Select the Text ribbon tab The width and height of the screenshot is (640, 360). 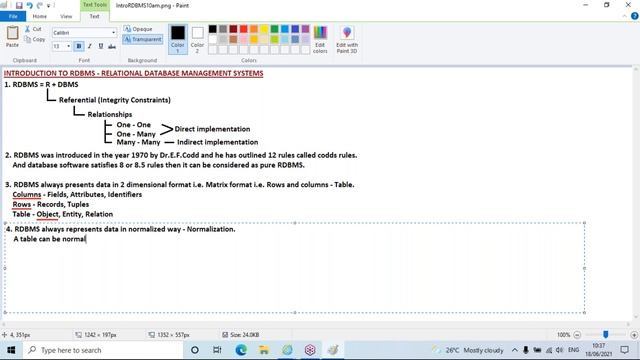coord(94,16)
